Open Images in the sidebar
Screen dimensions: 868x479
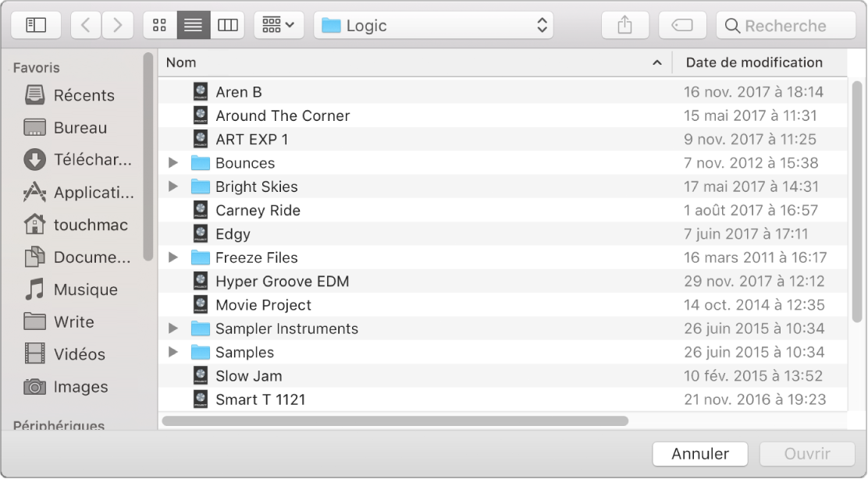pyautogui.click(x=66, y=387)
